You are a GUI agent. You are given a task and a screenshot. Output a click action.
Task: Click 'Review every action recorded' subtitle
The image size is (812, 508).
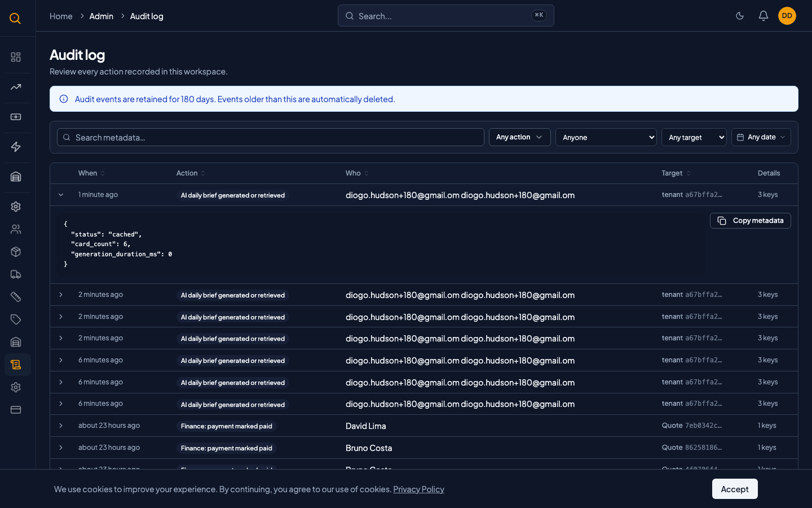(x=139, y=72)
